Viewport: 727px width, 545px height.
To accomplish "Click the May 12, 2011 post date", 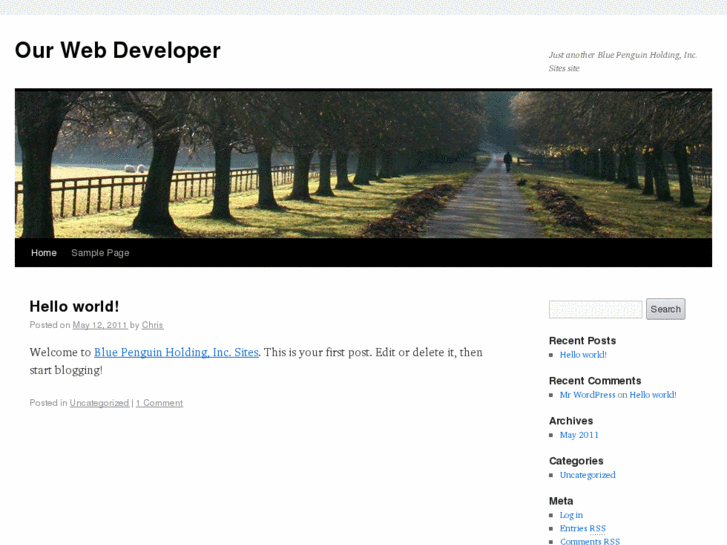I will click(x=99, y=325).
